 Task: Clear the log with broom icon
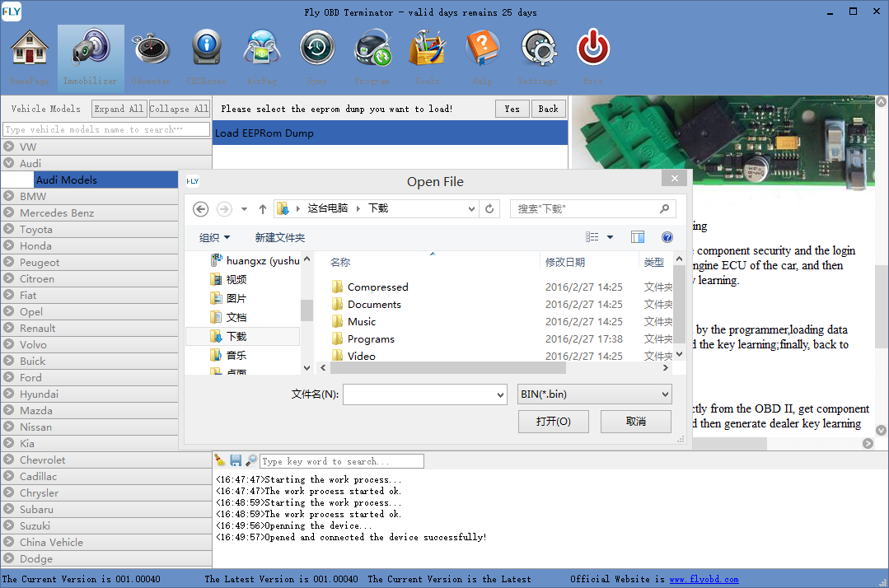(x=220, y=461)
